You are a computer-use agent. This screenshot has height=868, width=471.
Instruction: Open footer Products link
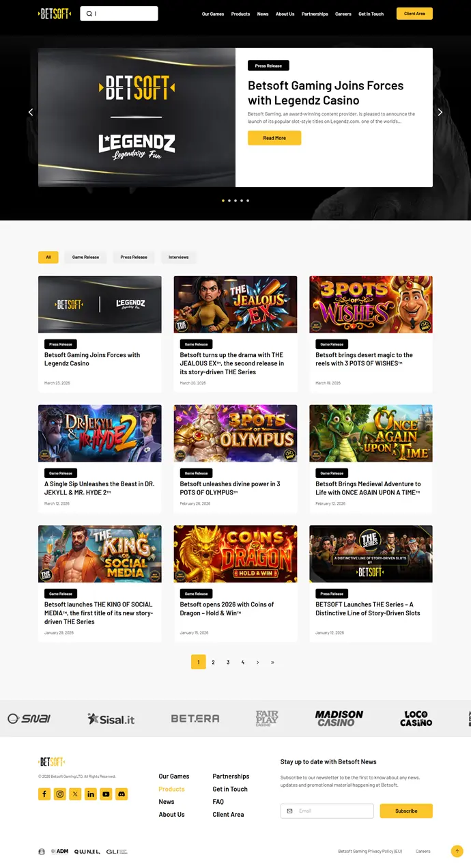(171, 789)
